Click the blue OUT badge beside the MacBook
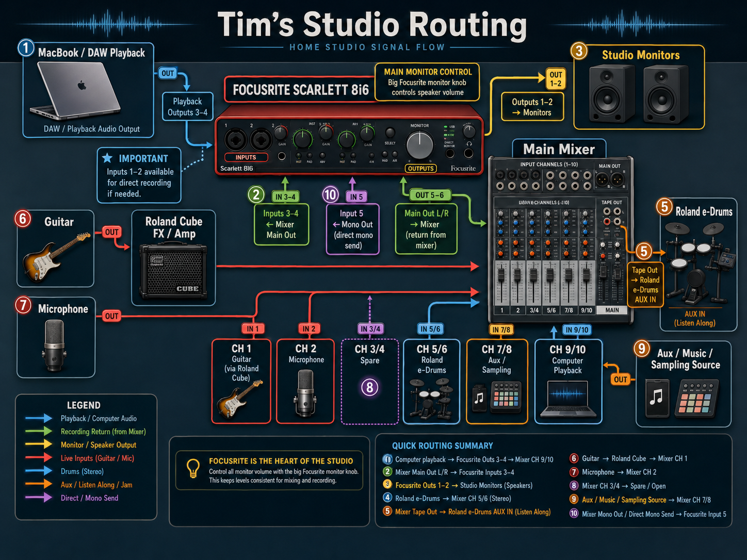The image size is (747, 560). pyautogui.click(x=168, y=73)
